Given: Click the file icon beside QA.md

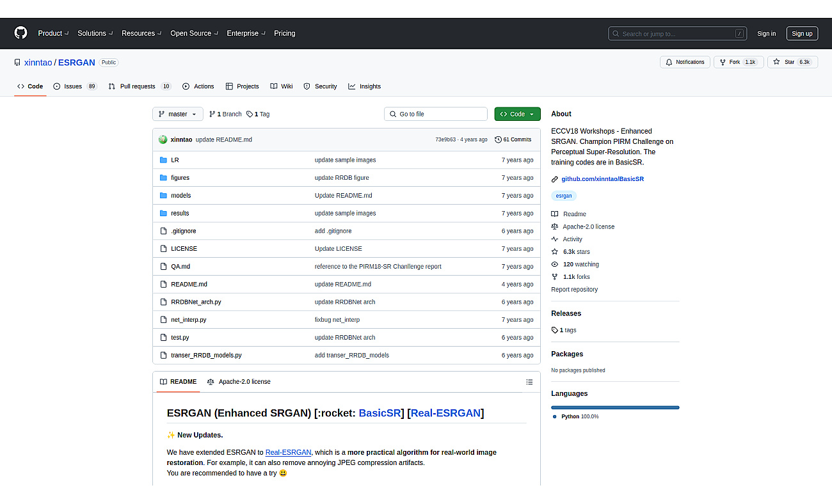Looking at the screenshot, I should 163,267.
